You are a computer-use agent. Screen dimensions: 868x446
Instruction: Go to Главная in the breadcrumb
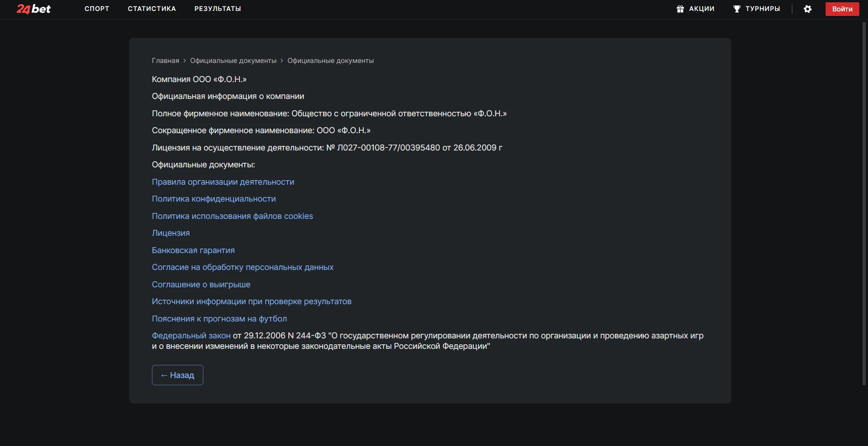click(165, 61)
